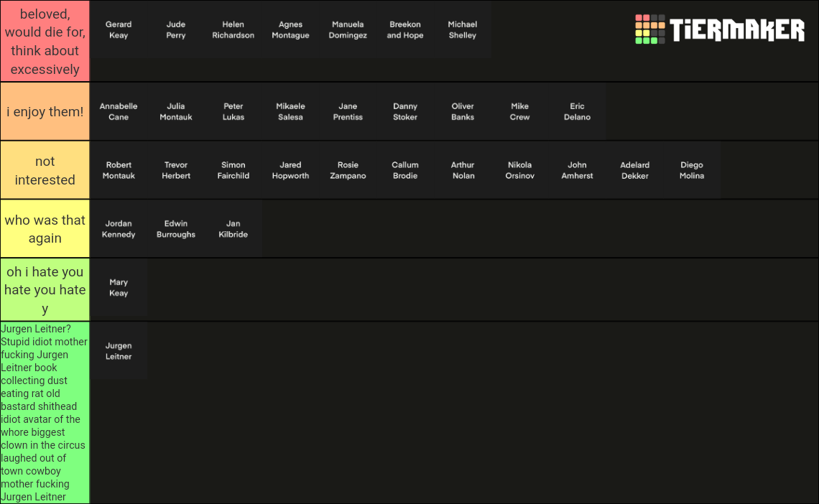
Task: Click the orange 'i enjoy them!' tier label
Action: pyautogui.click(x=45, y=111)
